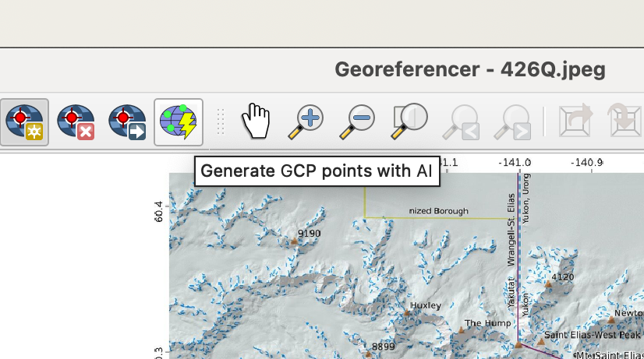Click the peak marker labeled 9190

[294, 242]
